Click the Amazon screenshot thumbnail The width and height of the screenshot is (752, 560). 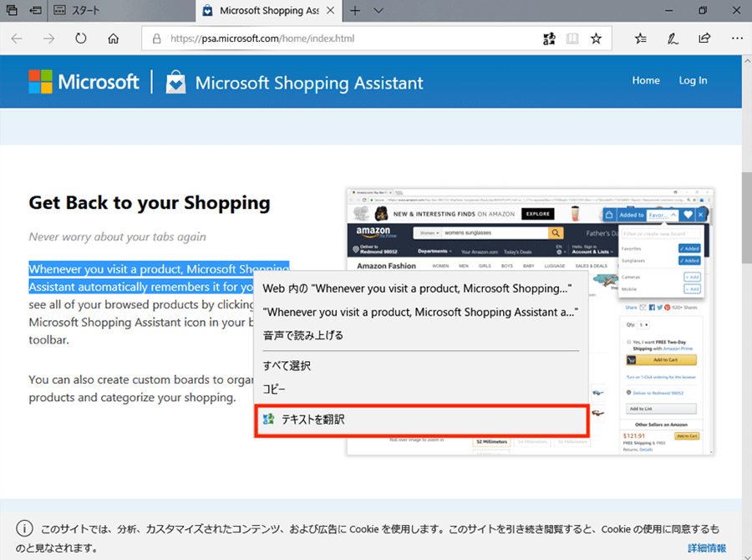[530, 322]
